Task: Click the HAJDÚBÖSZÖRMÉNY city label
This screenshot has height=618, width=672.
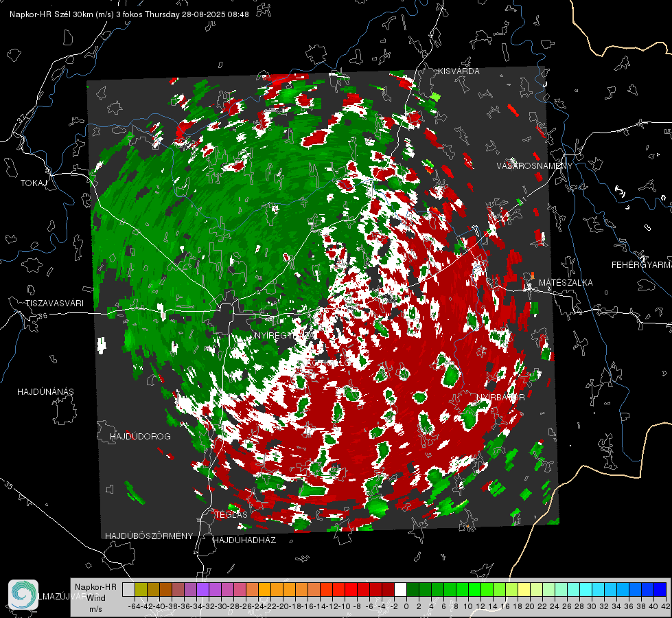Action: 149,536
